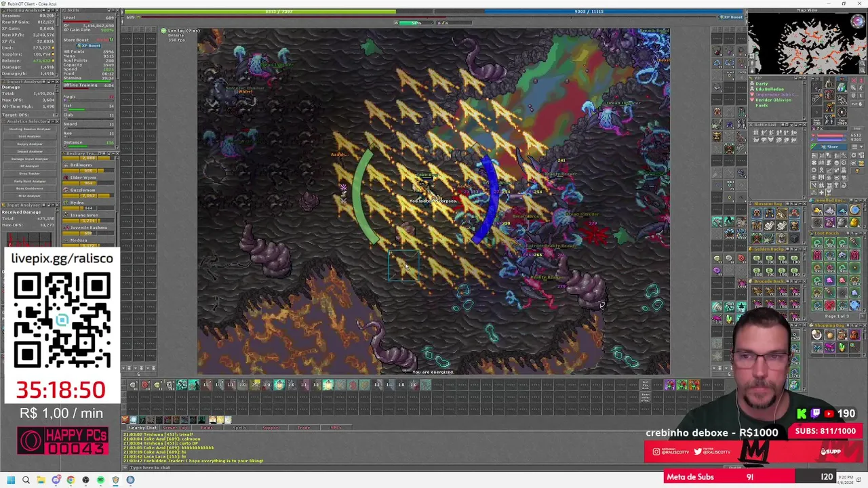
Task: Switch to the Trade chat tab
Action: click(303, 428)
